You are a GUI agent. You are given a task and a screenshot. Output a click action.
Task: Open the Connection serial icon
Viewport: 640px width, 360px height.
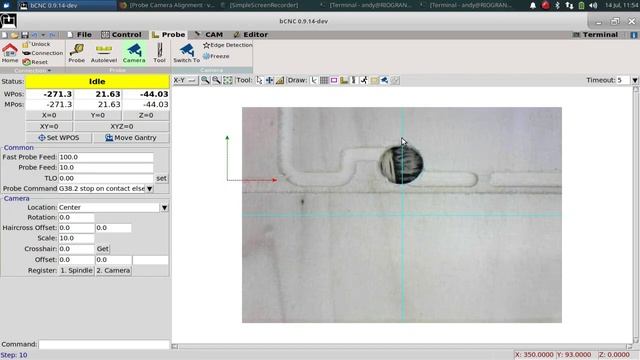pos(26,53)
